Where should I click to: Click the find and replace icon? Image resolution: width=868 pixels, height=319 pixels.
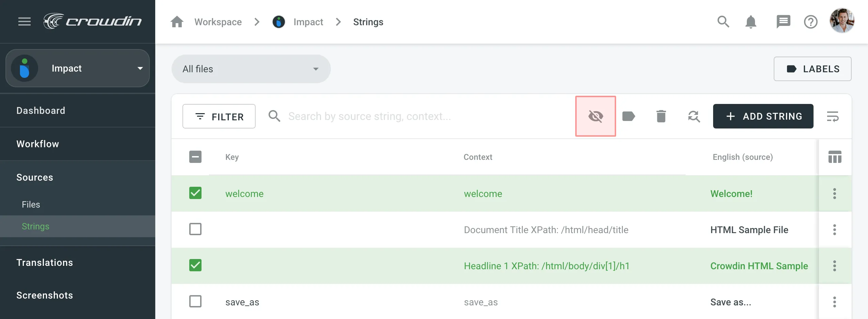[x=694, y=116]
